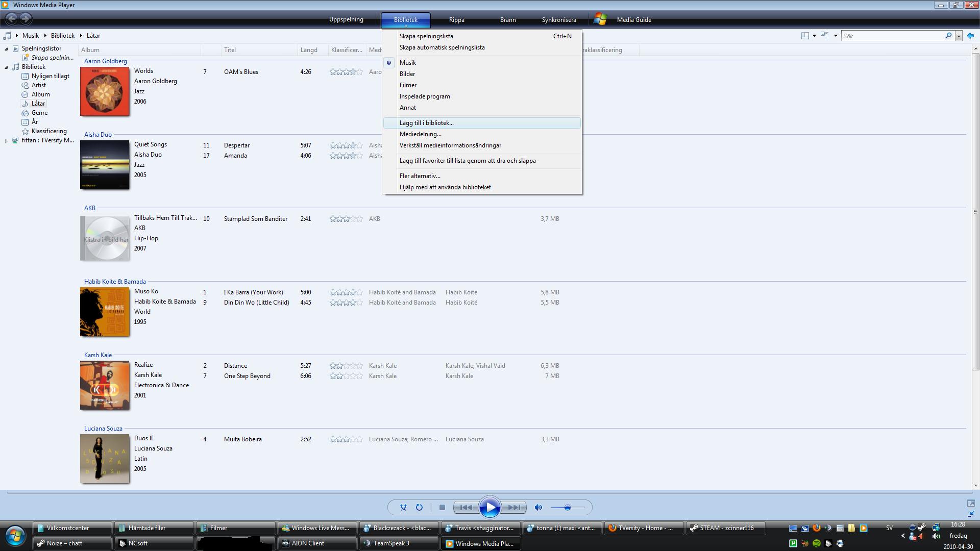The image size is (980, 551).
Task: Go to the previous track
Action: click(x=465, y=507)
